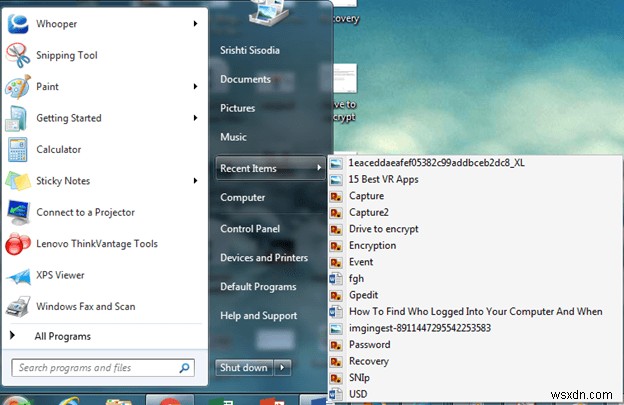Screen dimensions: 624x405
Task: Click icon beside Gpedit item
Action: (x=336, y=296)
